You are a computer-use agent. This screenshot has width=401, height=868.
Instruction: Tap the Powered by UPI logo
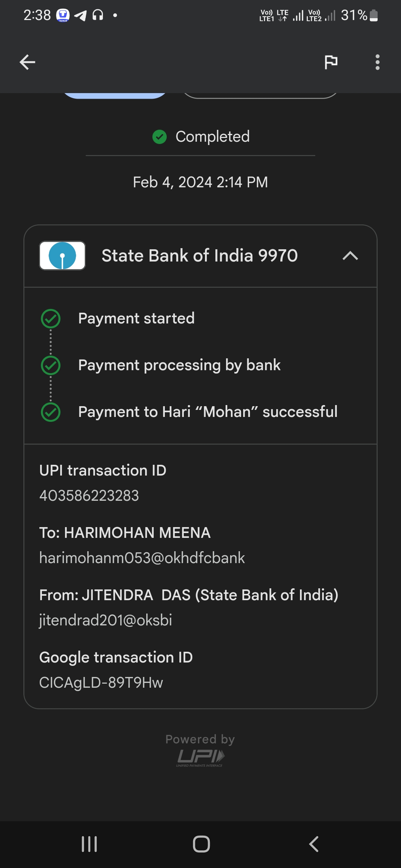200,757
